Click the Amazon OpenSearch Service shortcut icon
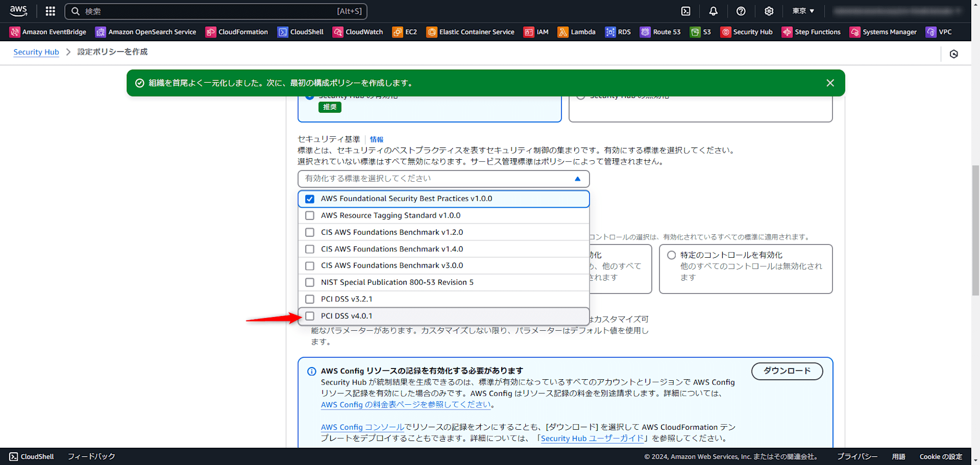 point(100,32)
